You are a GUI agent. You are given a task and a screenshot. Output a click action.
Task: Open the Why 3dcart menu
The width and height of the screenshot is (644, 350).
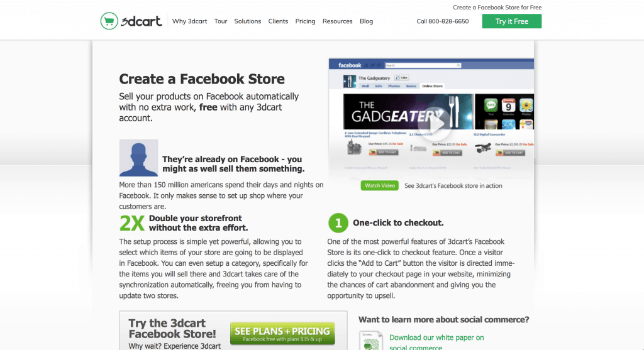pyautogui.click(x=189, y=21)
